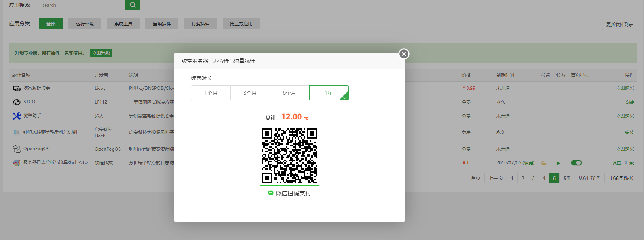
Task: Go to pagination page 4
Action: (544, 178)
